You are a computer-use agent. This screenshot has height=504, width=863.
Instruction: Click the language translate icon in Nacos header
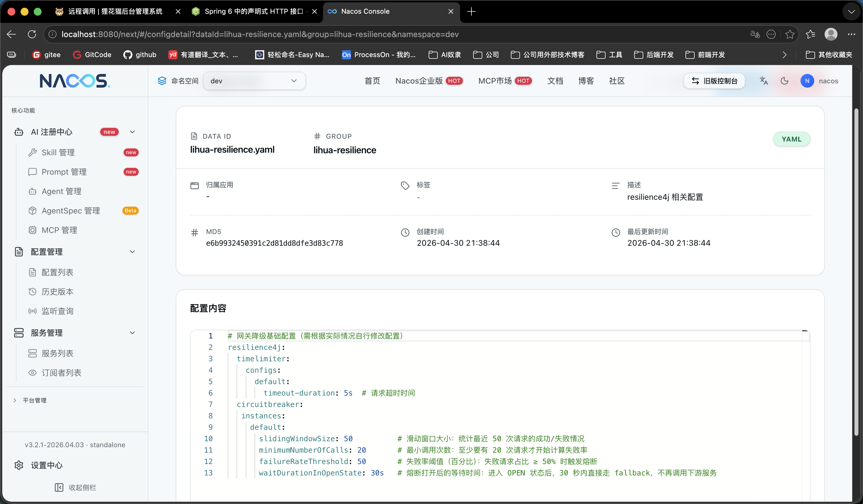764,81
